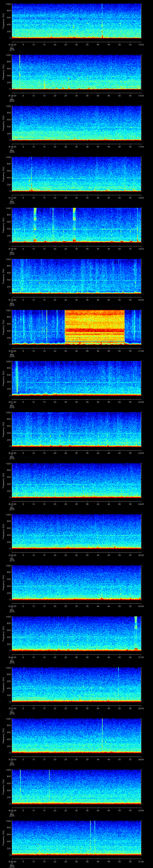Open the 8:19:00 spectrogram panel

pyautogui.click(x=76, y=276)
